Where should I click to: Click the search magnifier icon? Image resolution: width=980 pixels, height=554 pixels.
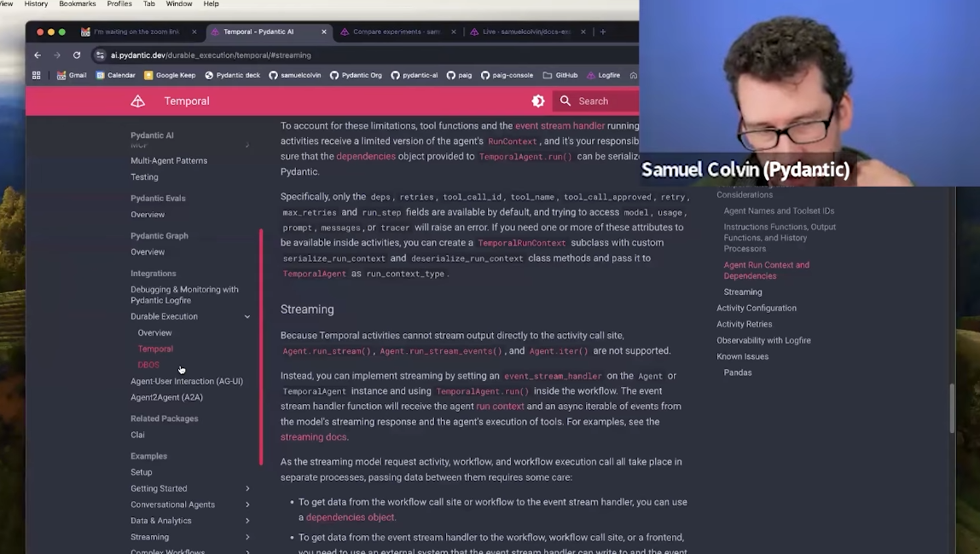[565, 101]
